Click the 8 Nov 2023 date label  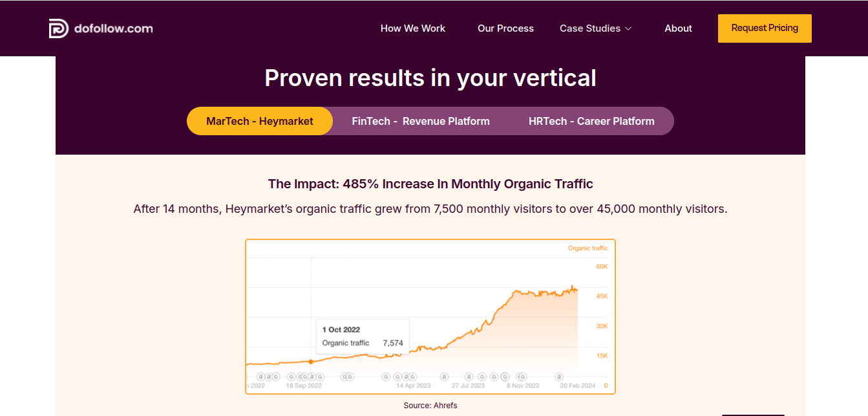[523, 386]
